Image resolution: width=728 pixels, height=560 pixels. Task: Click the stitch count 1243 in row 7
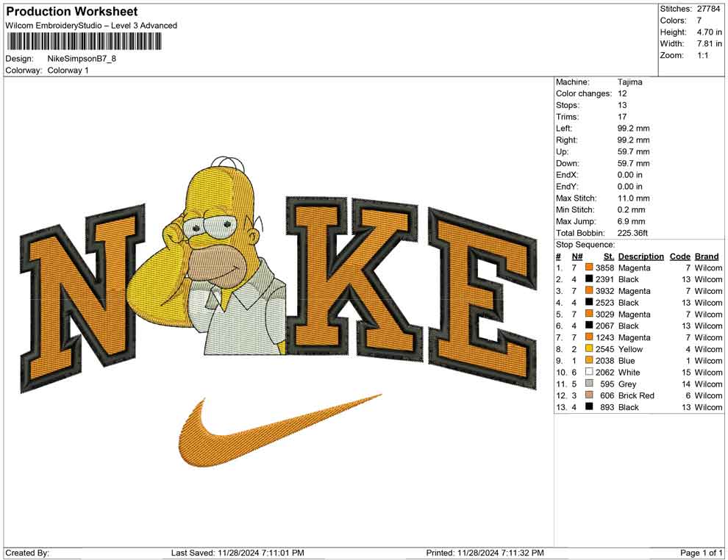tap(605, 337)
